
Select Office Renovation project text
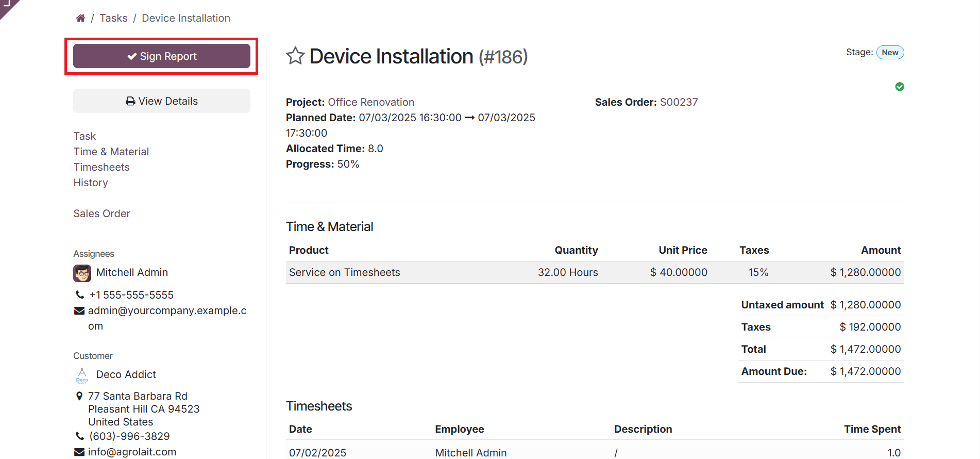pyautogui.click(x=371, y=102)
